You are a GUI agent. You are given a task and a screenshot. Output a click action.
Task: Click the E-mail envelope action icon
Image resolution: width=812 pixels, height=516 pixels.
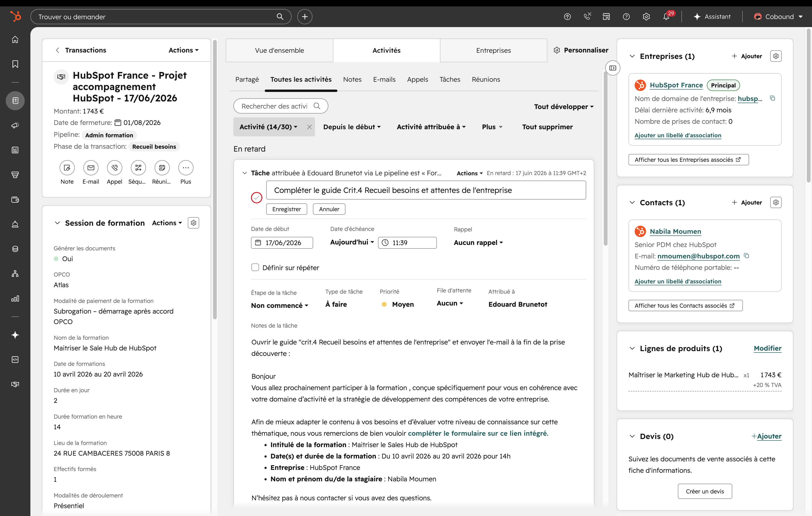coord(91,168)
